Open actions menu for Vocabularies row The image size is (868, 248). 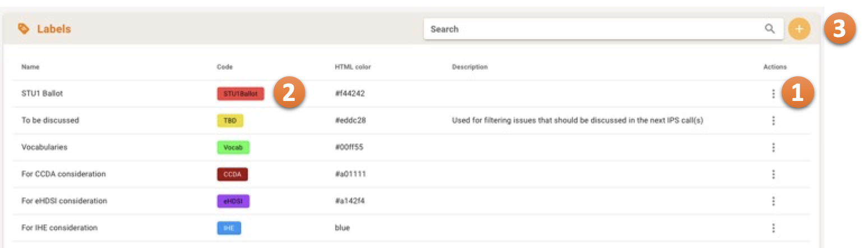[x=773, y=148]
